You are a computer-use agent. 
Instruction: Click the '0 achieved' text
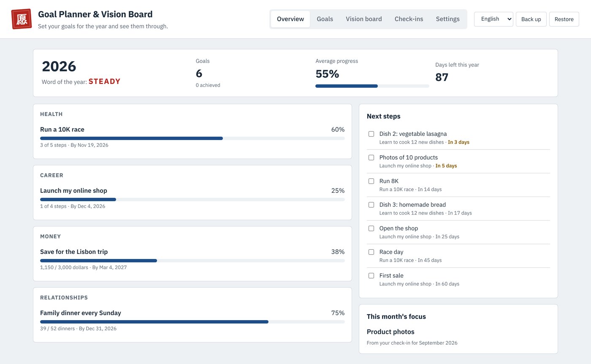click(208, 85)
